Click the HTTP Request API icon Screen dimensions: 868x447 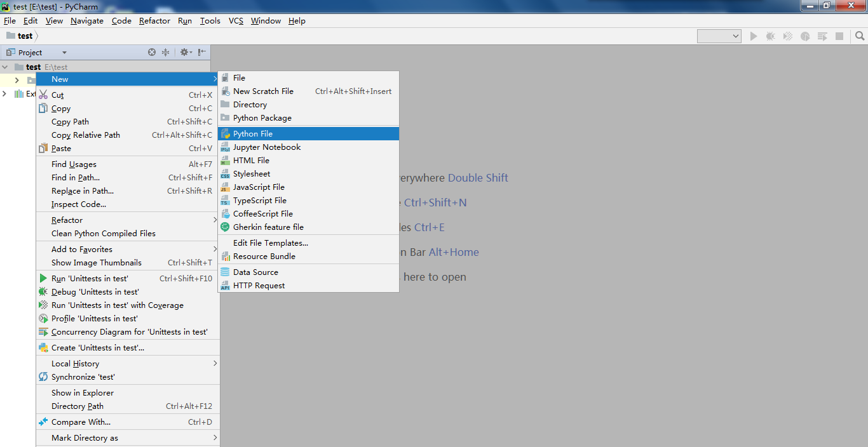(x=225, y=285)
